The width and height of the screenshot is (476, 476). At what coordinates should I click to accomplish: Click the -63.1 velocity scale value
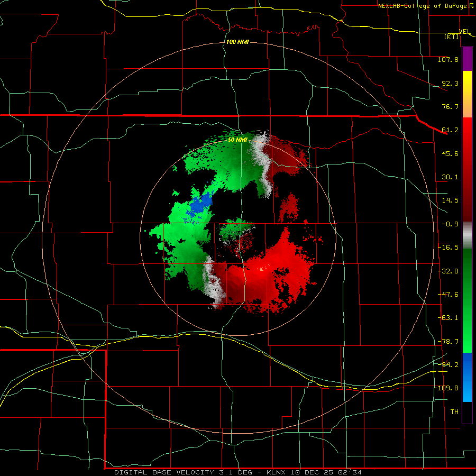point(448,318)
